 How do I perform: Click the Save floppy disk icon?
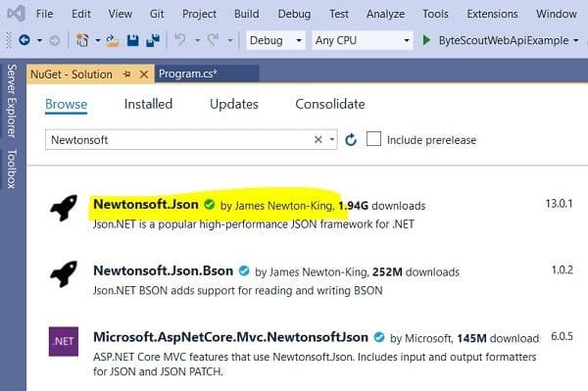pos(132,40)
